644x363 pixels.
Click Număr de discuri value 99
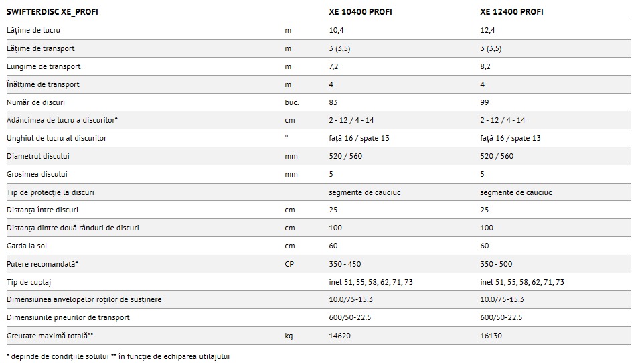(485, 102)
